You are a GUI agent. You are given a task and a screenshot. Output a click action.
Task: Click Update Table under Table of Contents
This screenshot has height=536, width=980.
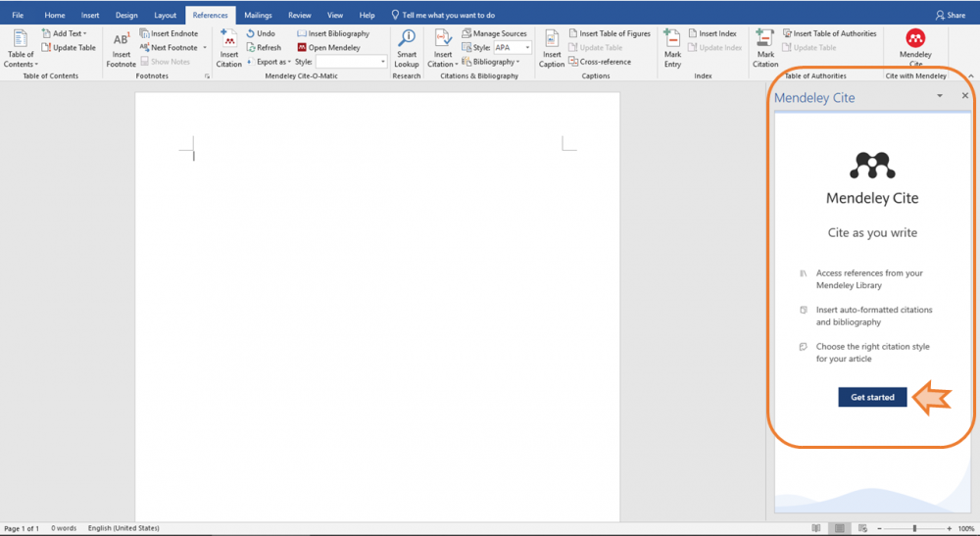69,47
